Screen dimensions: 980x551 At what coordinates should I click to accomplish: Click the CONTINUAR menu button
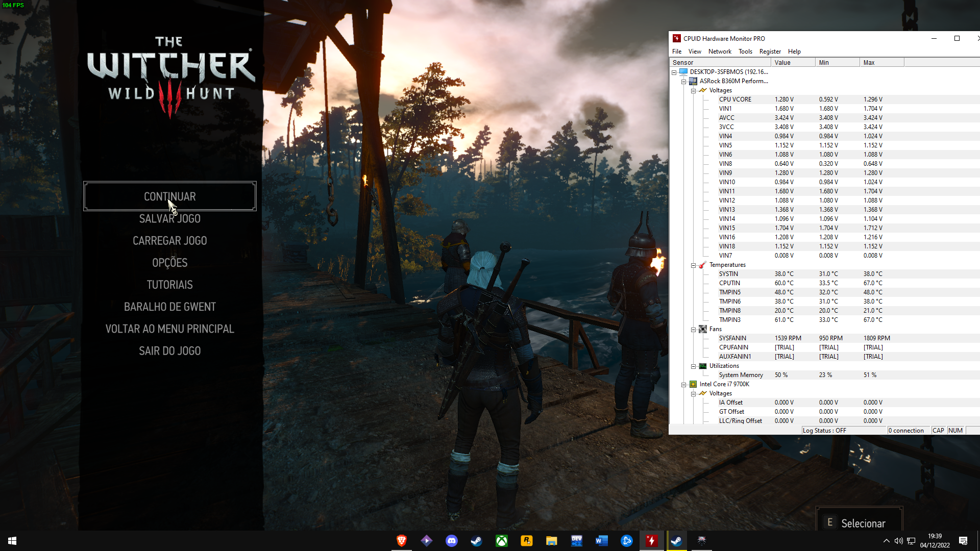pyautogui.click(x=170, y=196)
